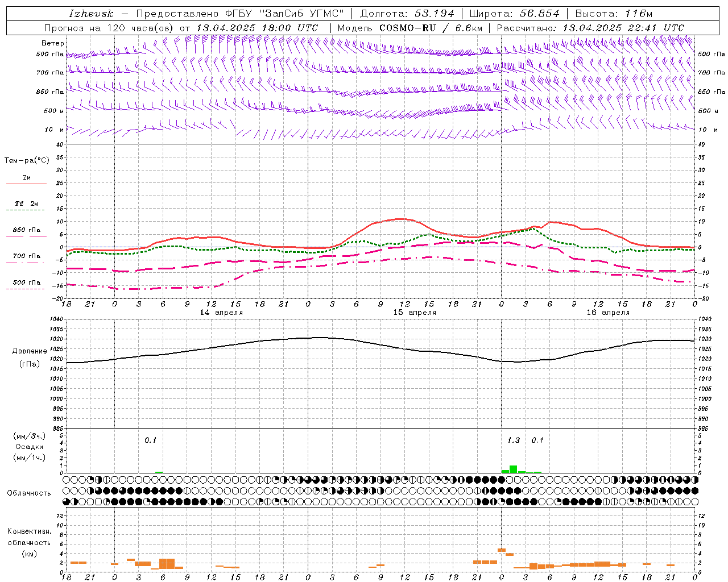Click the "700 гПа" temperature legend entry
Screen dimensions: 728x582
(x=27, y=256)
